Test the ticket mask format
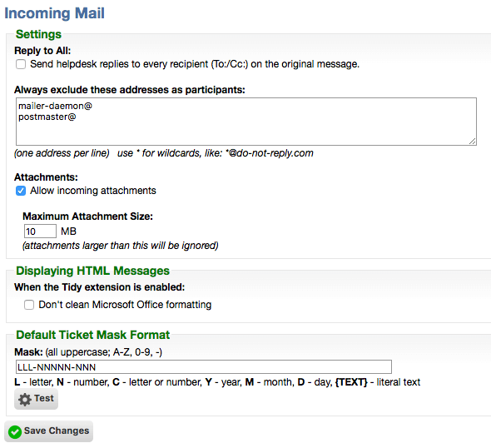Viewport: 491px width, 448px height. point(36,399)
